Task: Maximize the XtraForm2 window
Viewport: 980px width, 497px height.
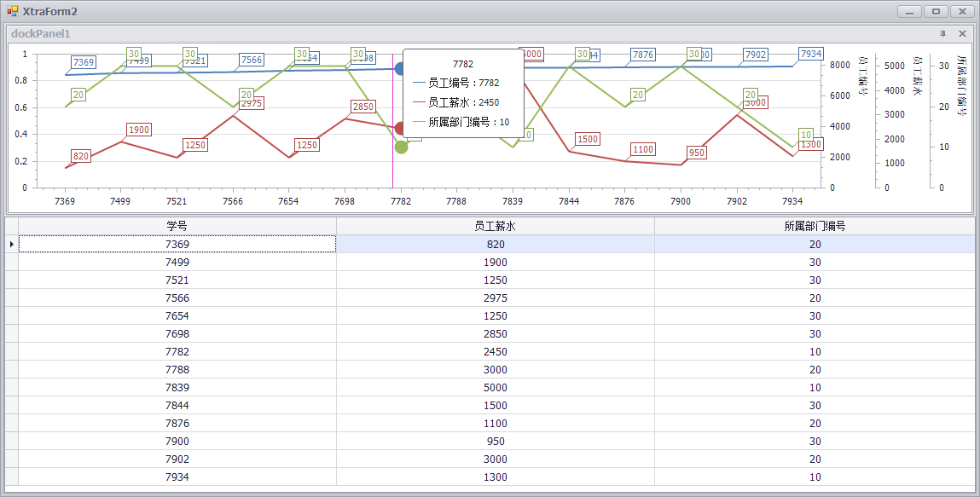Action: pos(936,11)
